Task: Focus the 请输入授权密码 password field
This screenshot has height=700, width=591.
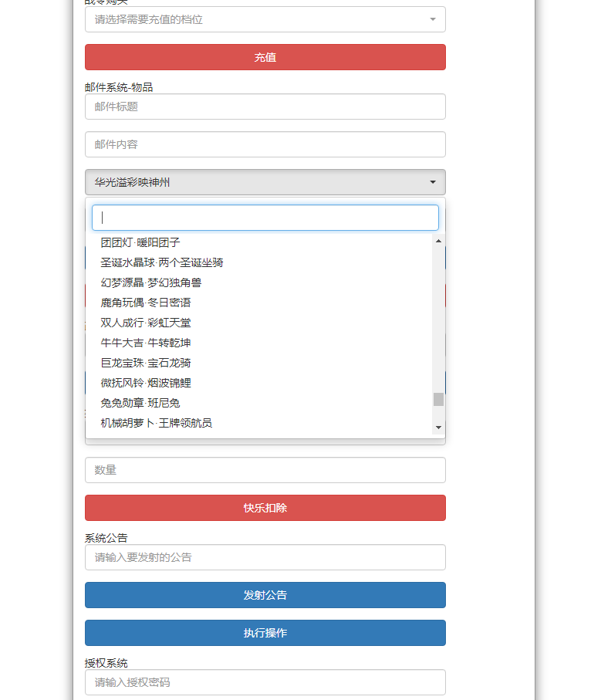Action: click(265, 682)
